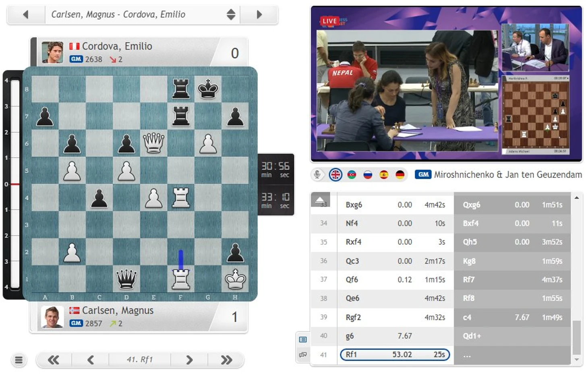Collapse the move list with the up arrow

point(320,199)
